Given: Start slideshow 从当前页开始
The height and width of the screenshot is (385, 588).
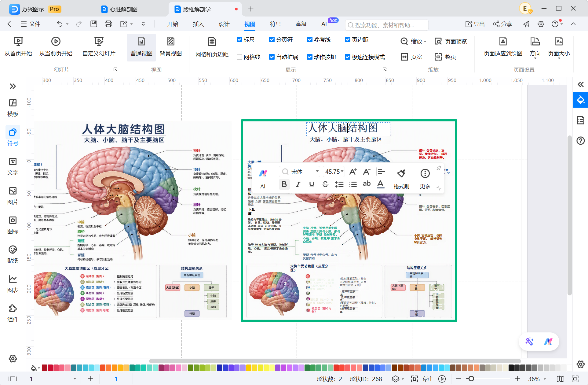Looking at the screenshot, I should point(56,47).
